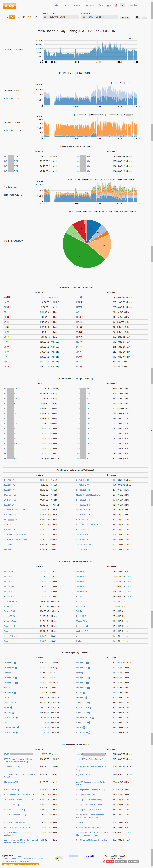Toggle the checkbox options button
This screenshot has width=153, height=868.
point(137,17)
